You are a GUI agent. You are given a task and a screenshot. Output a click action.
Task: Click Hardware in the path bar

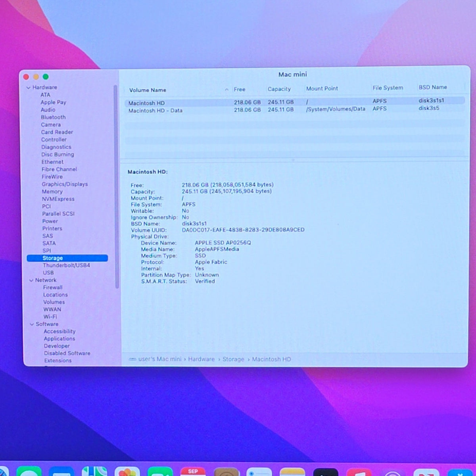(x=201, y=359)
